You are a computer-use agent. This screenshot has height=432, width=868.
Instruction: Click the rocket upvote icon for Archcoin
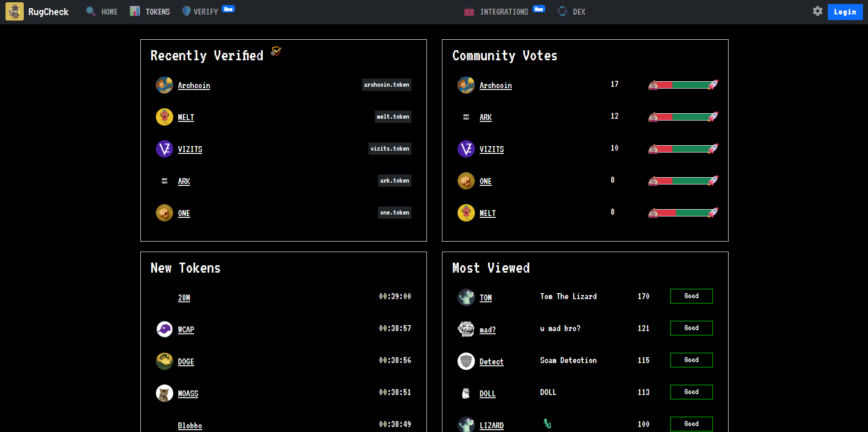click(x=713, y=85)
